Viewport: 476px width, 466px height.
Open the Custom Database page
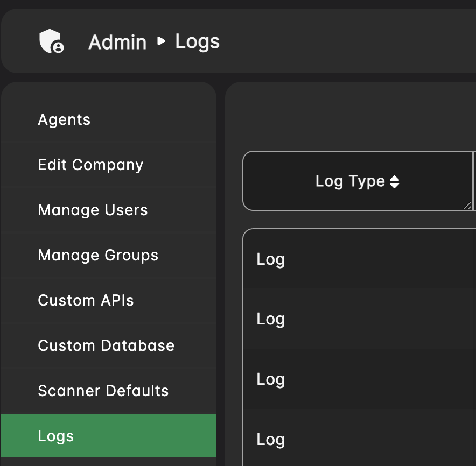[x=106, y=345]
